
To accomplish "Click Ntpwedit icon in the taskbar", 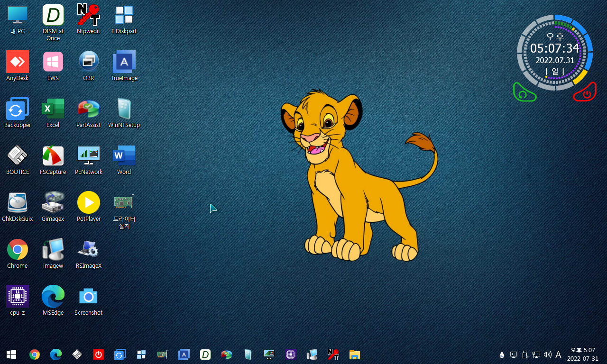I will (333, 354).
